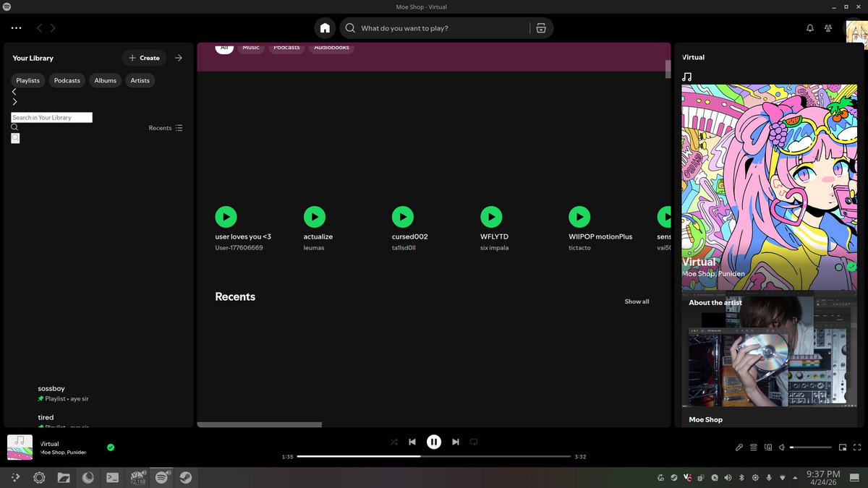Image resolution: width=868 pixels, height=488 pixels.
Task: Toggle shuffle playback
Action: click(x=394, y=442)
